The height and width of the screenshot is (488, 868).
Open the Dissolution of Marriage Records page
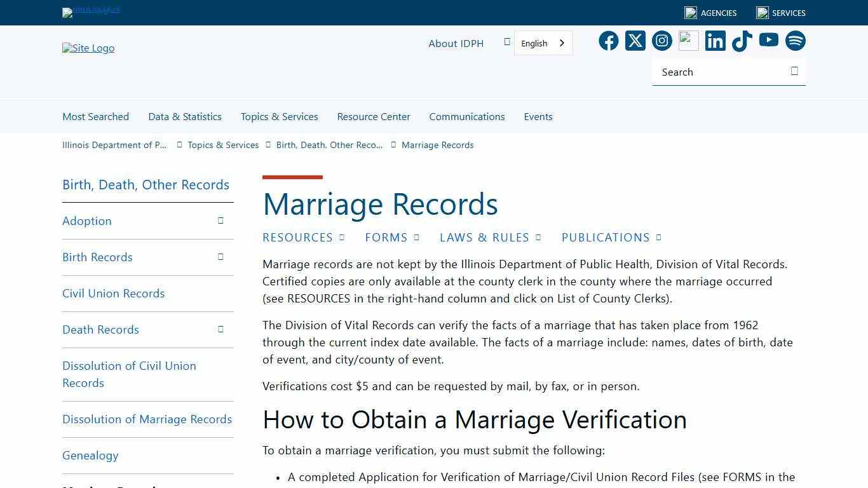(x=147, y=419)
